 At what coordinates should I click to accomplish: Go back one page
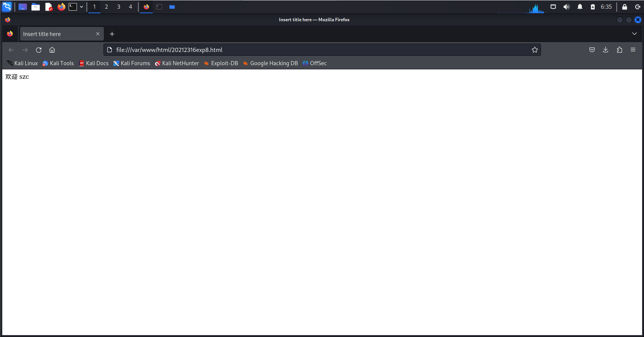11,50
